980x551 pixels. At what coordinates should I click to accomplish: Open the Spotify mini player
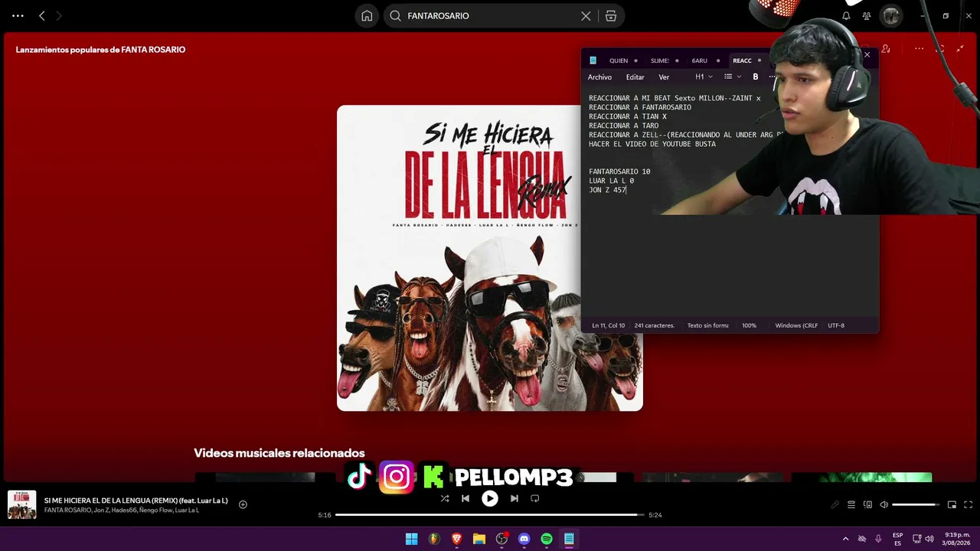click(952, 504)
